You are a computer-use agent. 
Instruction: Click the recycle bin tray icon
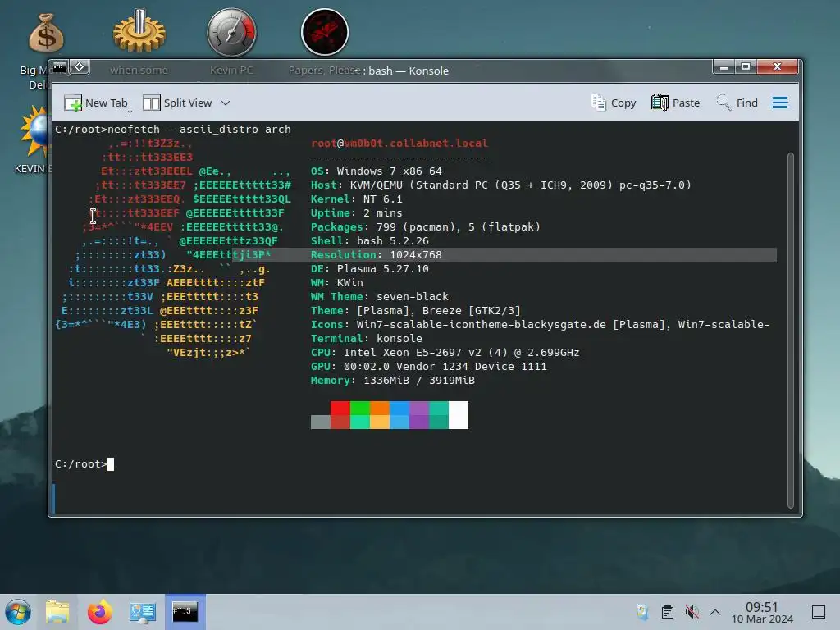(x=642, y=612)
